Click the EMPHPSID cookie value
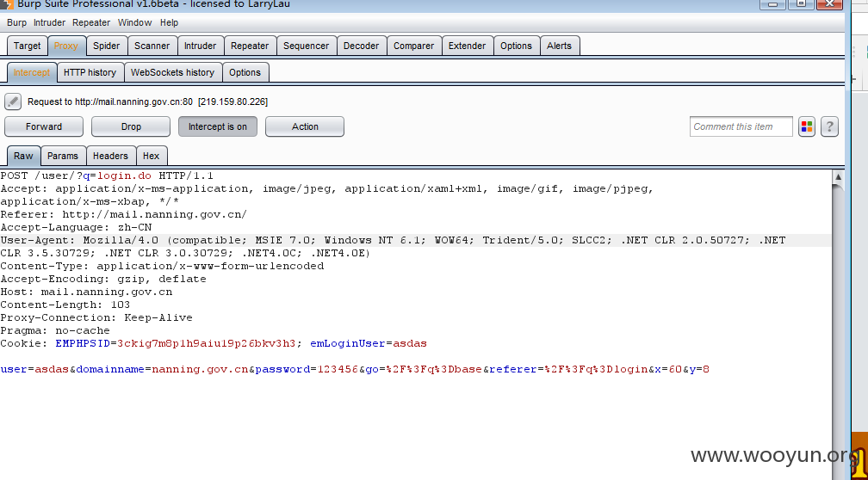Image resolution: width=868 pixels, height=480 pixels. click(207, 343)
